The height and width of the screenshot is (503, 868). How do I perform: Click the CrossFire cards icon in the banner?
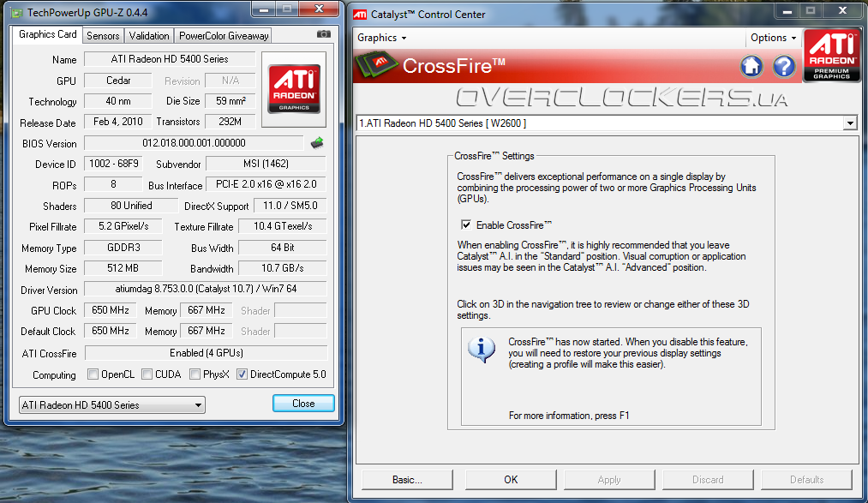376,65
